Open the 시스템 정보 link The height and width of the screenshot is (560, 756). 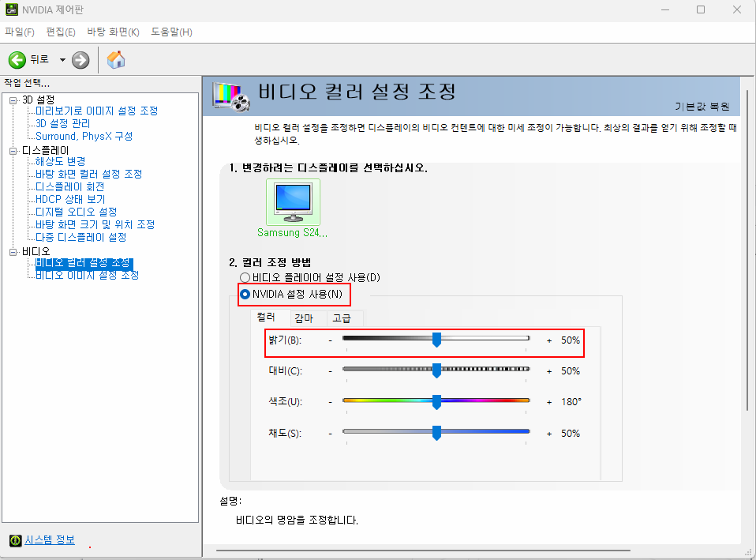[x=50, y=540]
